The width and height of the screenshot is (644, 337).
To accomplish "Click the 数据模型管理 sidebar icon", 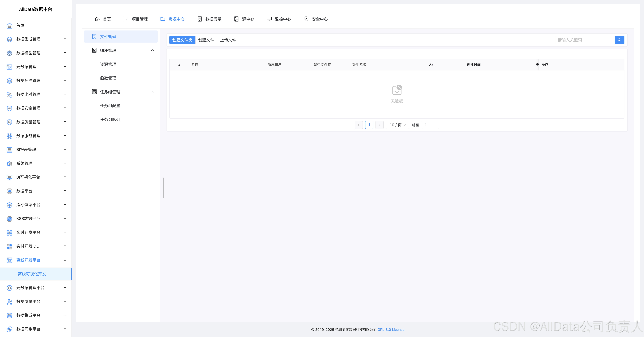I will pos(9,53).
